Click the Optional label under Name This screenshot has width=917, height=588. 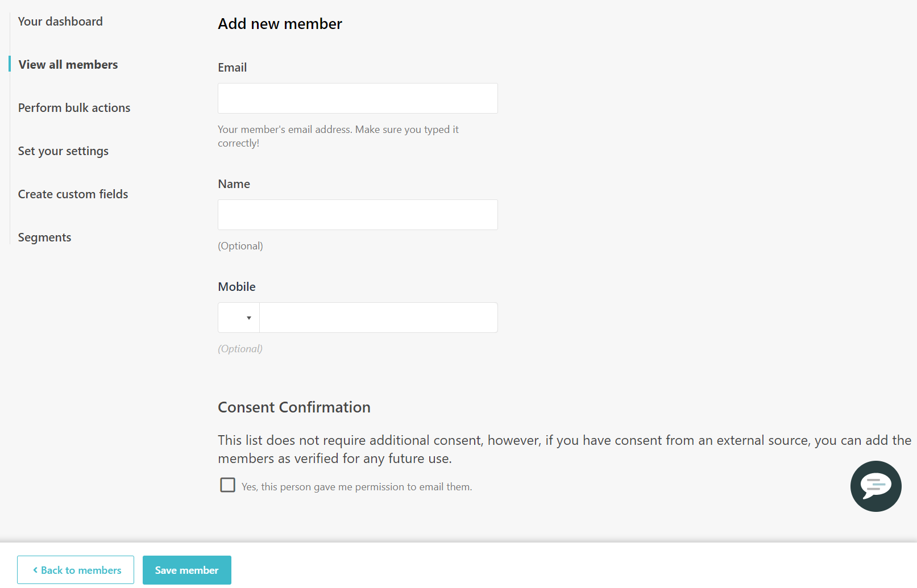click(240, 245)
